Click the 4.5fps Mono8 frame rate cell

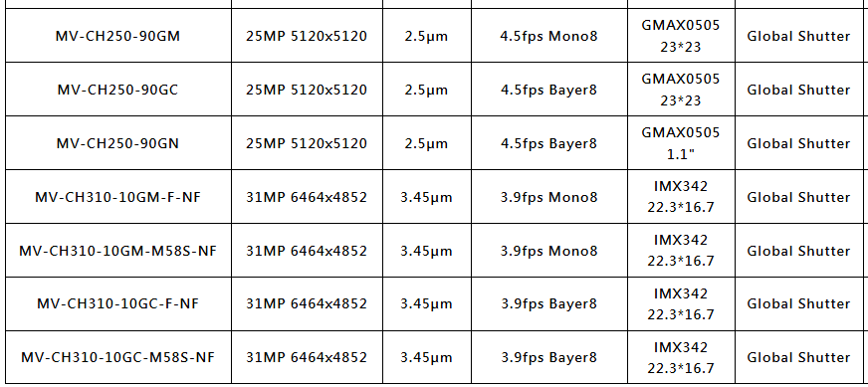click(x=549, y=36)
